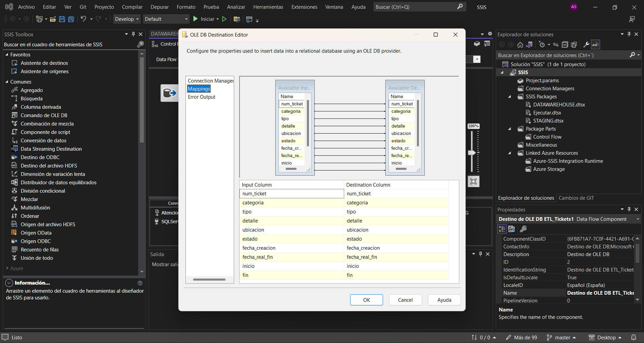
Task: Click Collapse All icon in solution explorer
Action: point(565,45)
